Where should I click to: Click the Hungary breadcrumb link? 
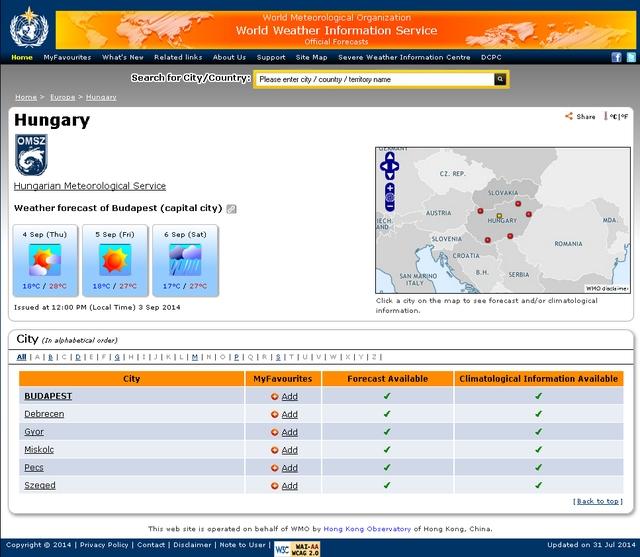pos(101,97)
